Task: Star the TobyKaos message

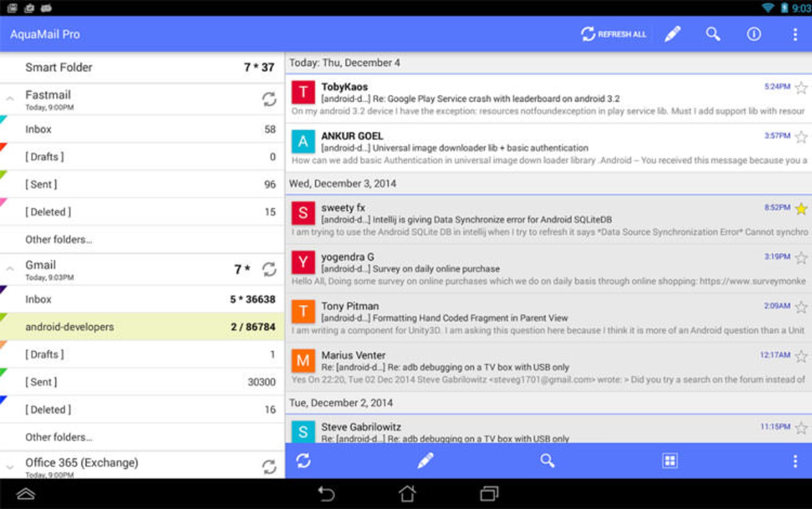Action: click(x=801, y=88)
